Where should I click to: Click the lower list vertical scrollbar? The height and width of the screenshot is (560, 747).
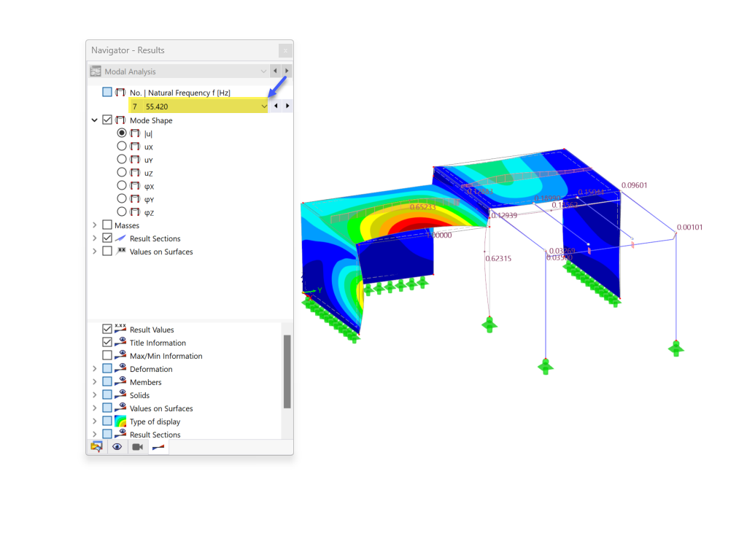(287, 371)
